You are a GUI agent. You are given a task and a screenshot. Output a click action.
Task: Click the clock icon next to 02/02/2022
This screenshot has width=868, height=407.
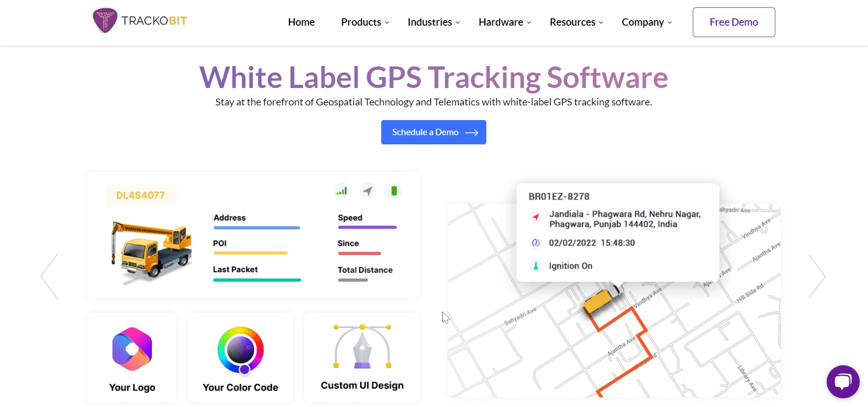536,243
